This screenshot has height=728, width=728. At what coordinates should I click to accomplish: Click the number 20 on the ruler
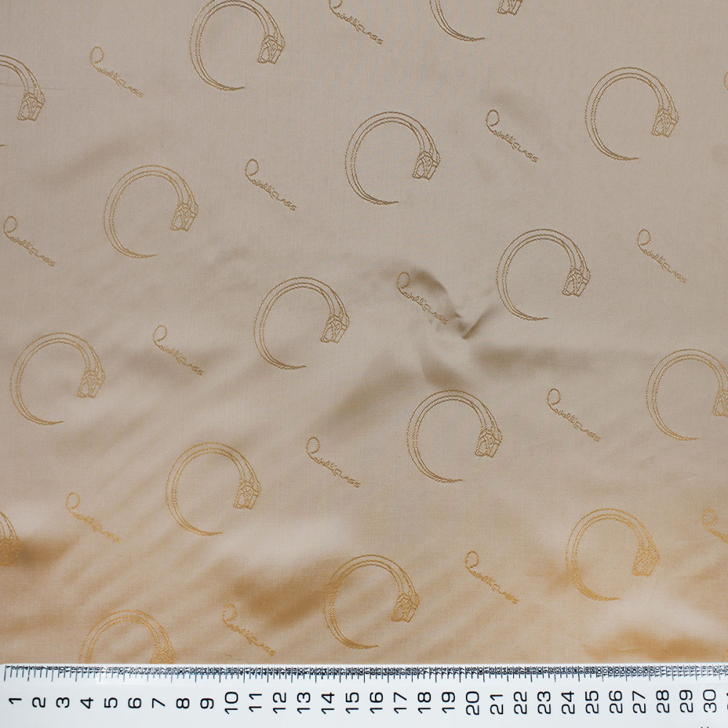[x=472, y=702]
